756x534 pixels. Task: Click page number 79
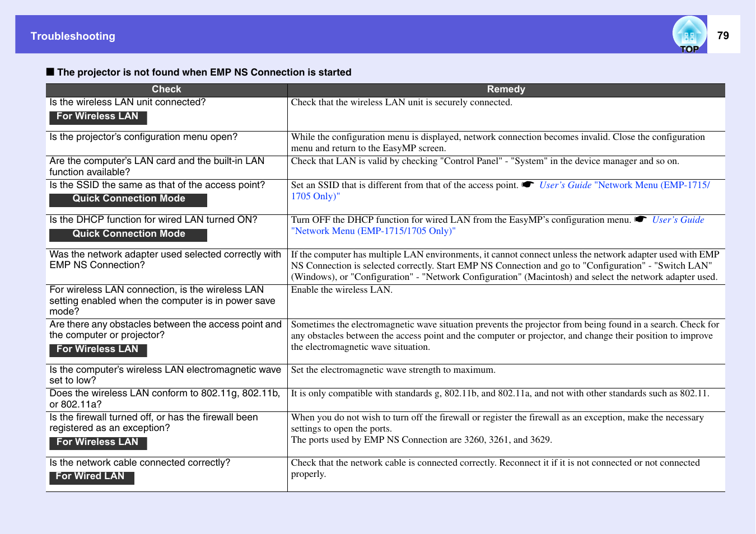point(723,36)
